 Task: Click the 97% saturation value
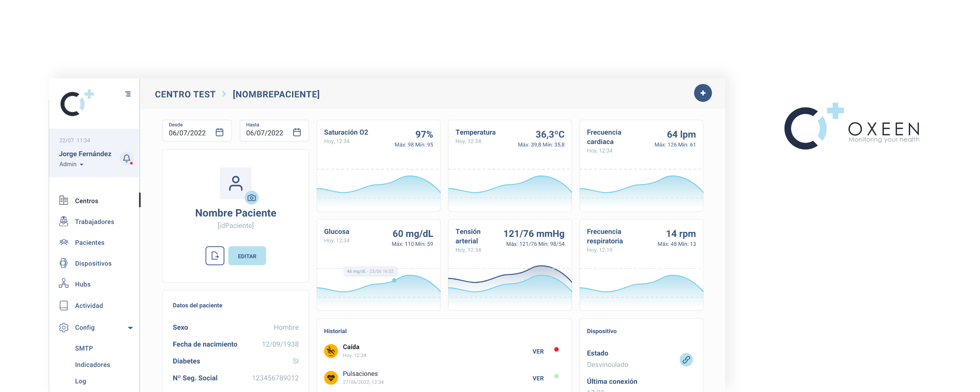pos(424,134)
